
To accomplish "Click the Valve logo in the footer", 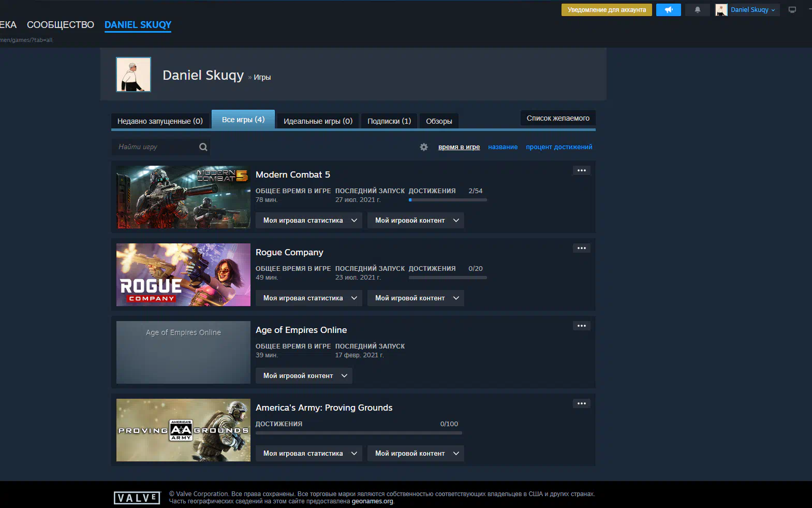I will (137, 498).
